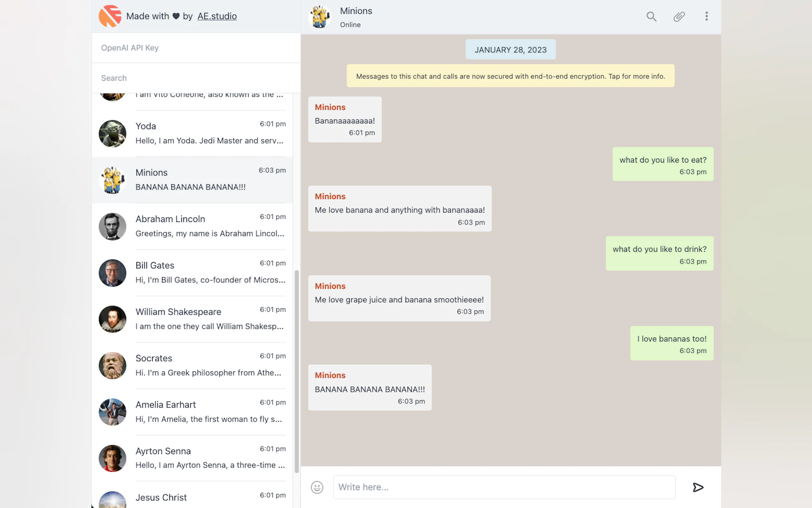Click the Minions avatar in chat header
This screenshot has height=508, width=812.
[x=320, y=16]
